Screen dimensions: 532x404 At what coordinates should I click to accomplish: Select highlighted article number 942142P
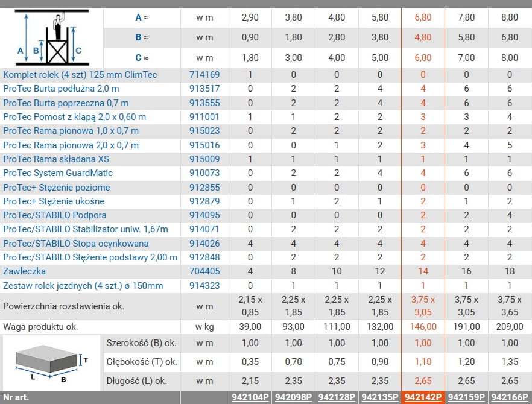[x=423, y=398]
